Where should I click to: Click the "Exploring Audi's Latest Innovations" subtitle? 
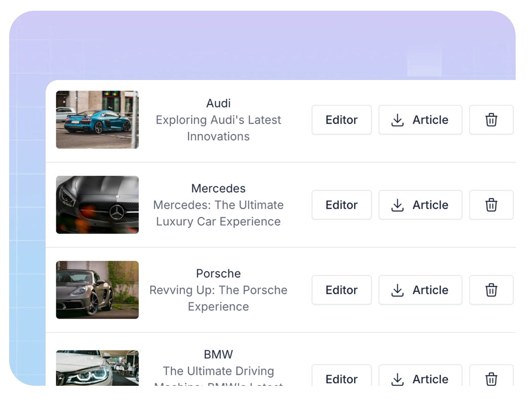coord(218,128)
